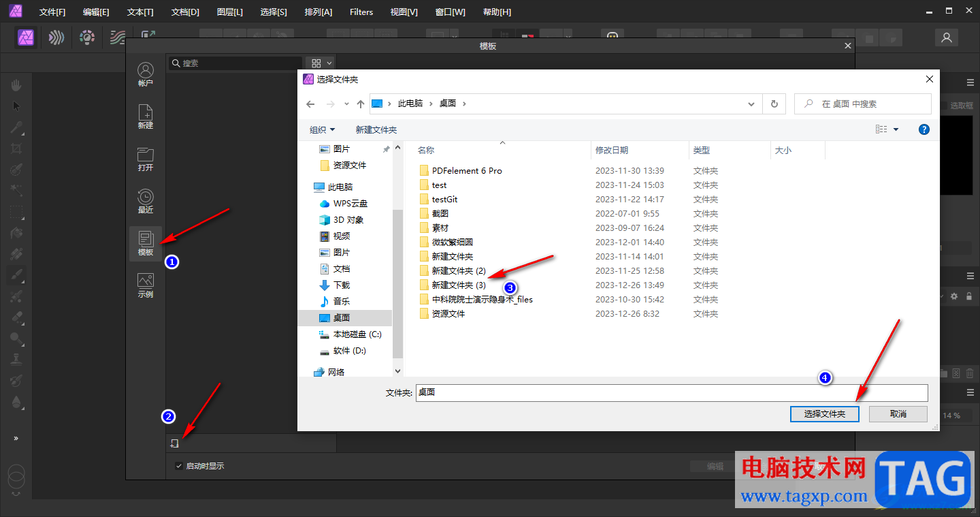Toggle the 启动时显示 checkbox

(x=178, y=466)
